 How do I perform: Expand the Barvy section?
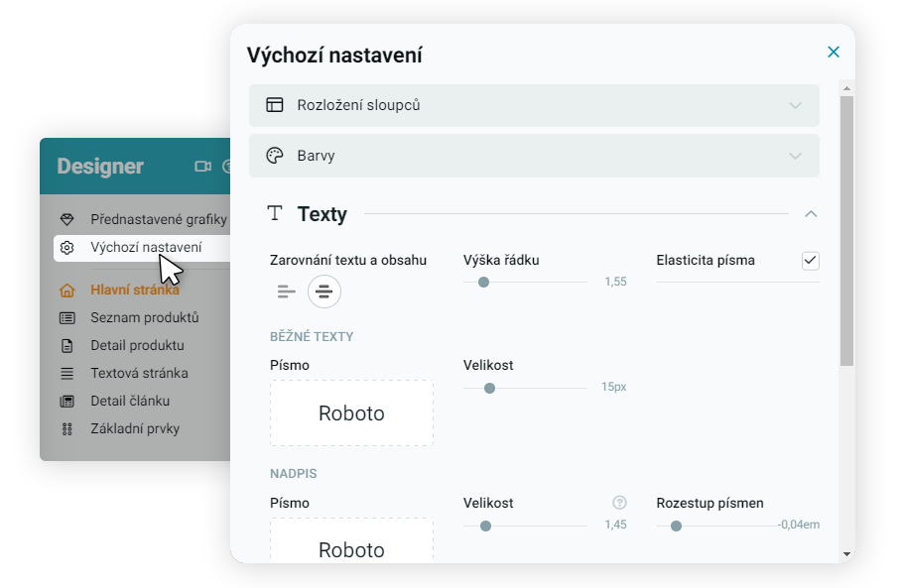(x=534, y=156)
